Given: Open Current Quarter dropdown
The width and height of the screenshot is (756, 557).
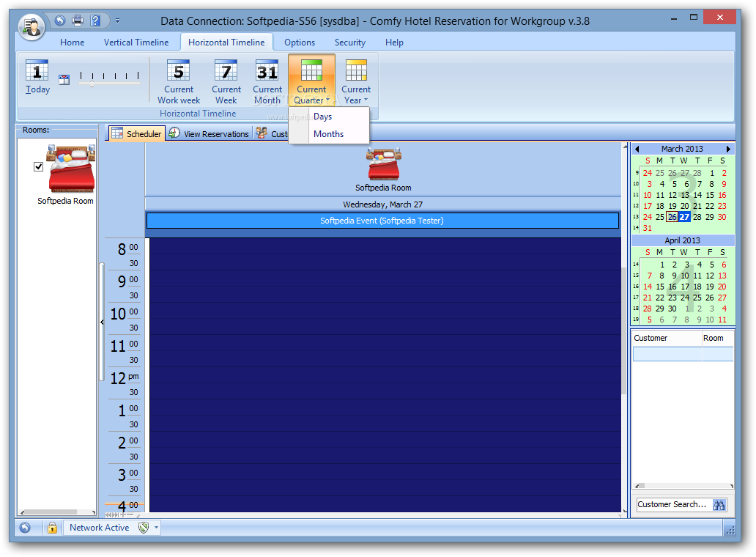Looking at the screenshot, I should coord(311,81).
